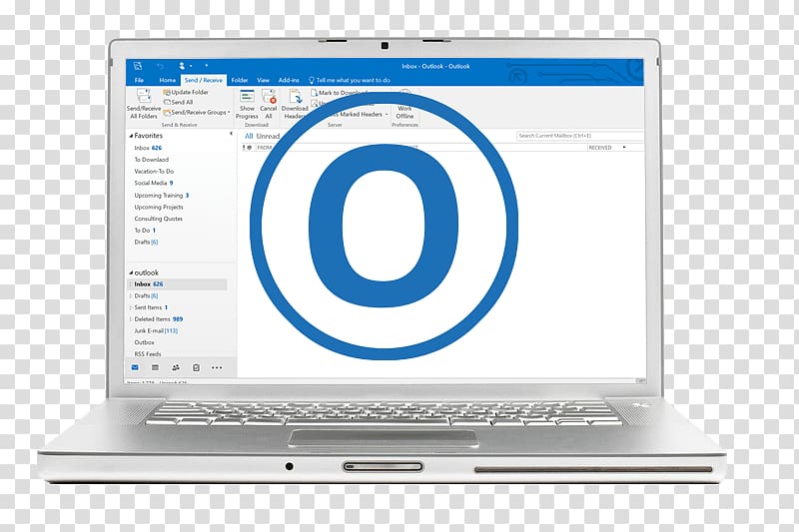Open the Show Progress window

pyautogui.click(x=247, y=105)
